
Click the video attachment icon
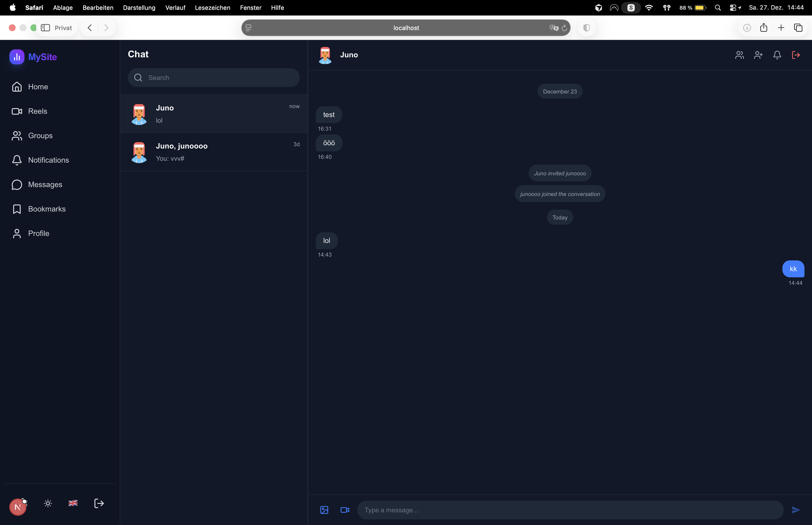(345, 510)
